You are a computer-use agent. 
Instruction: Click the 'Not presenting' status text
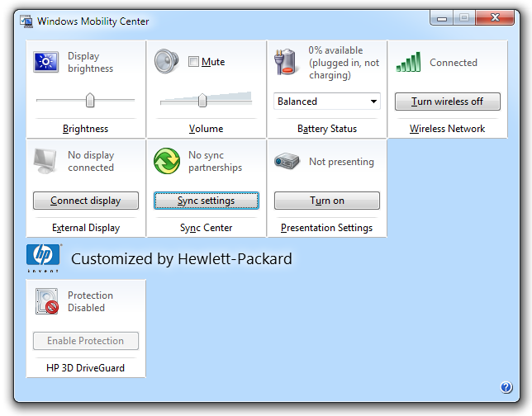point(341,162)
